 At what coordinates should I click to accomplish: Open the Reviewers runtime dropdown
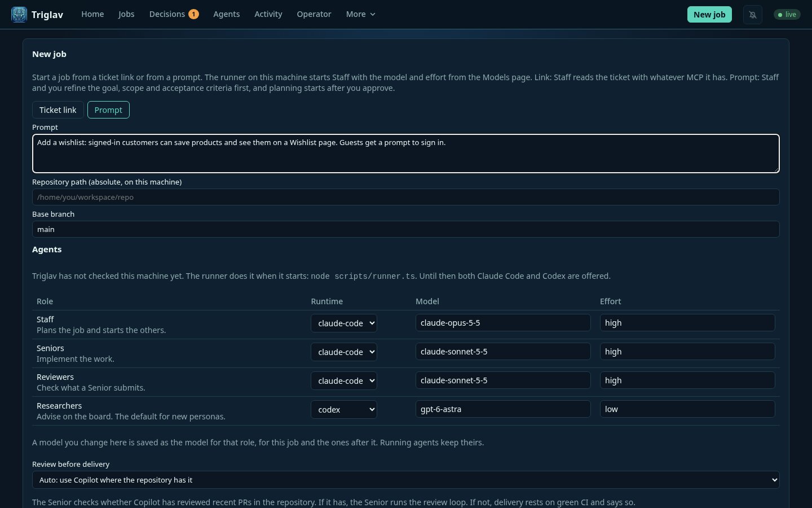click(344, 381)
